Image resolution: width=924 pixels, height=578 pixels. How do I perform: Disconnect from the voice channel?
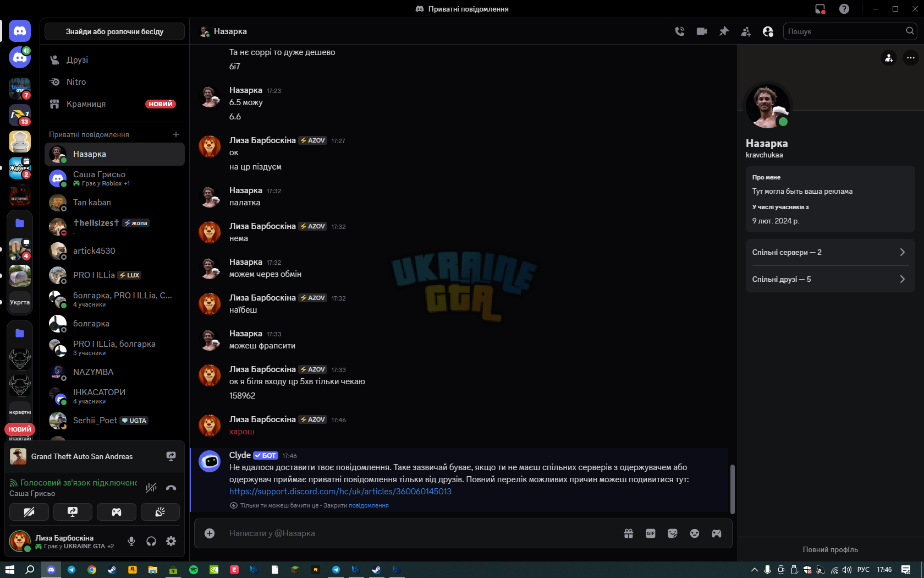tap(171, 487)
